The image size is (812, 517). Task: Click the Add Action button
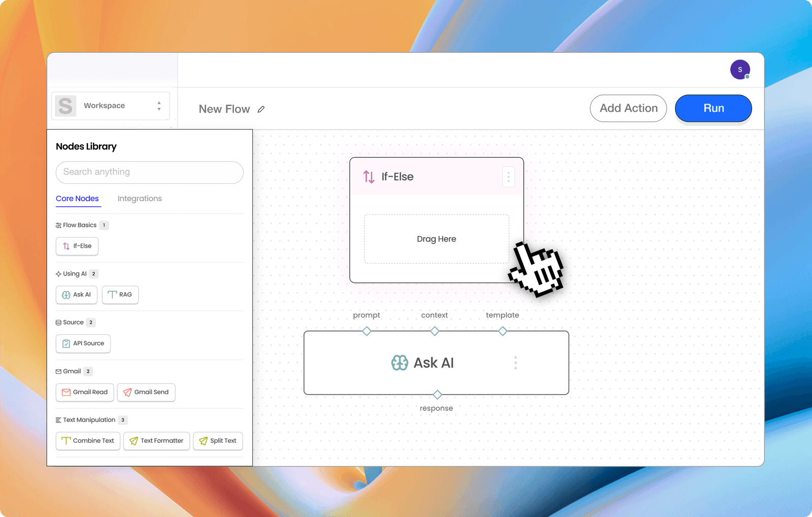pyautogui.click(x=628, y=108)
